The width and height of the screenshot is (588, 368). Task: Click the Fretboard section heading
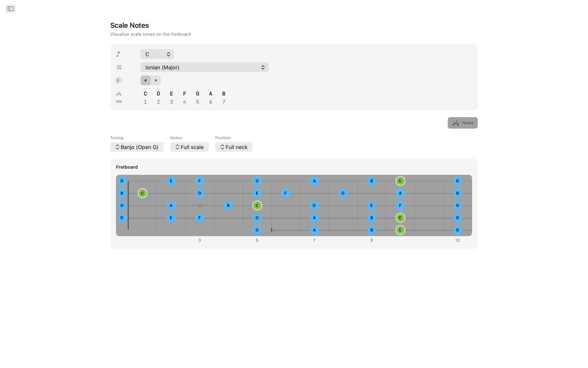point(127,167)
